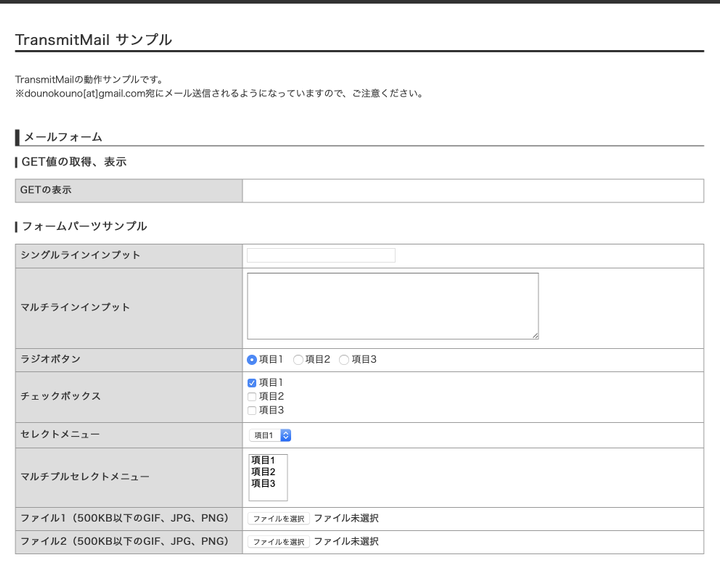Click the フォームパーツサンプル subheading
This screenshot has height=568, width=720.
[x=84, y=226]
